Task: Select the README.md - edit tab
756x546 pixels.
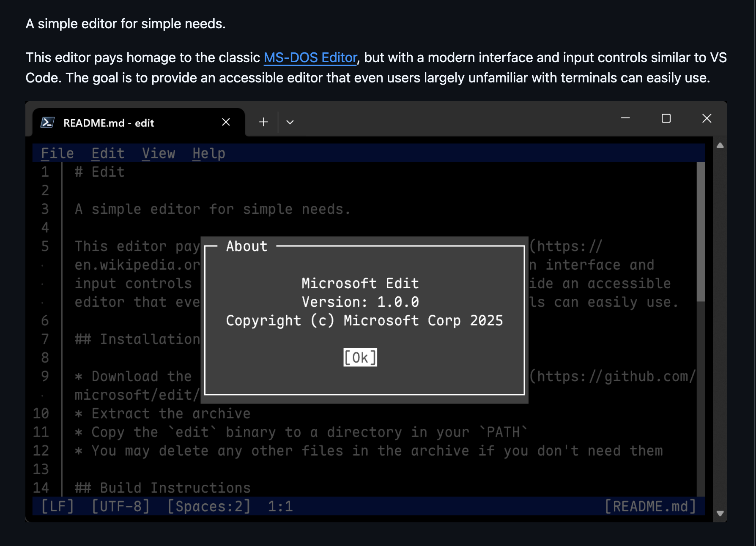Action: point(109,123)
